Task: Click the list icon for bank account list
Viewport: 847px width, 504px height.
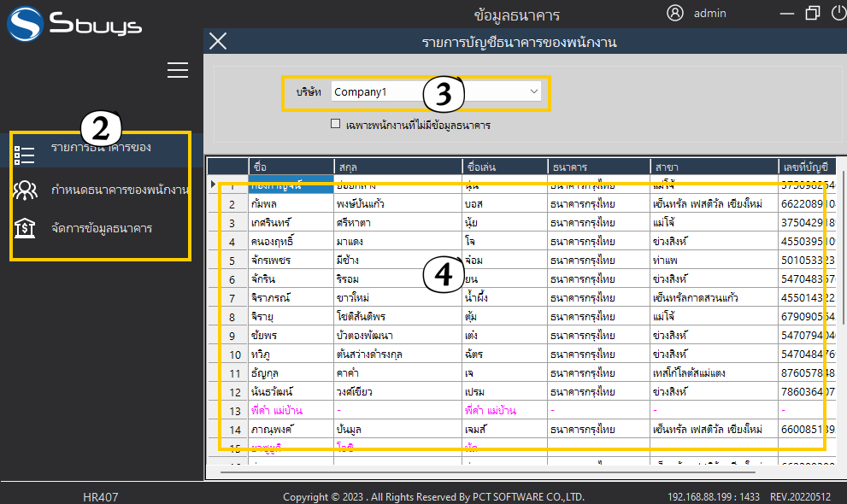Action: [x=25, y=155]
